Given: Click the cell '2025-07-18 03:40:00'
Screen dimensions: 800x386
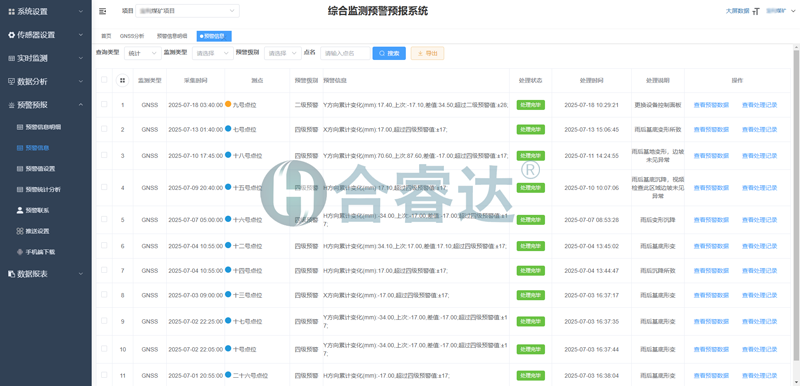Looking at the screenshot, I should (195, 105).
